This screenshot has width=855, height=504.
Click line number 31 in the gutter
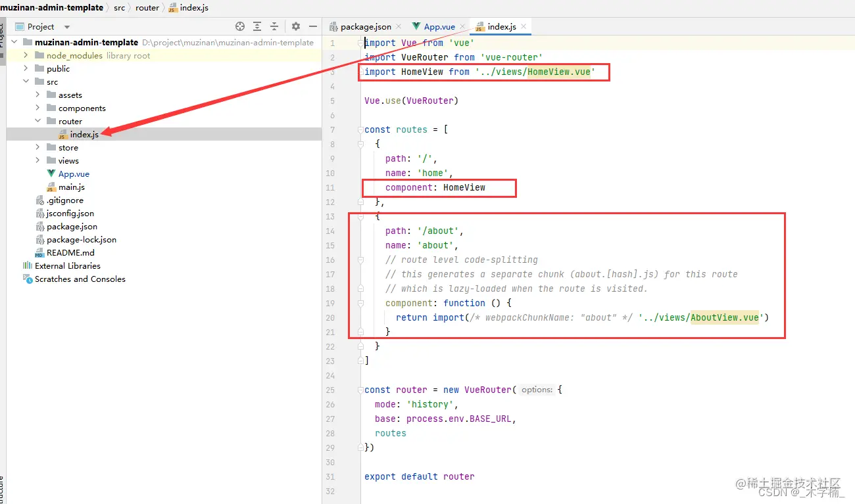coord(330,477)
